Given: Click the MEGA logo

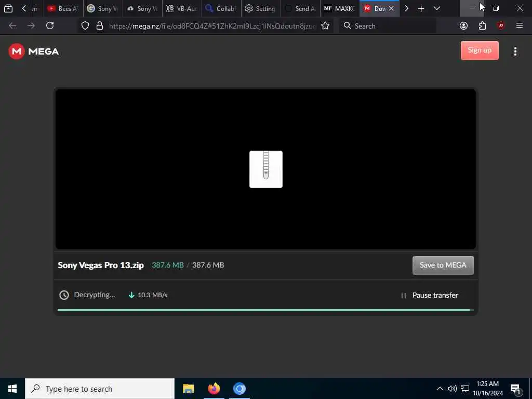Looking at the screenshot, I should [34, 51].
